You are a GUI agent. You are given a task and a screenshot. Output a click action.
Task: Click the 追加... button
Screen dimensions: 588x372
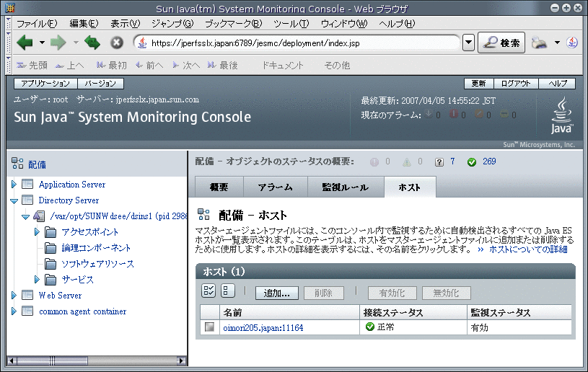click(x=277, y=293)
